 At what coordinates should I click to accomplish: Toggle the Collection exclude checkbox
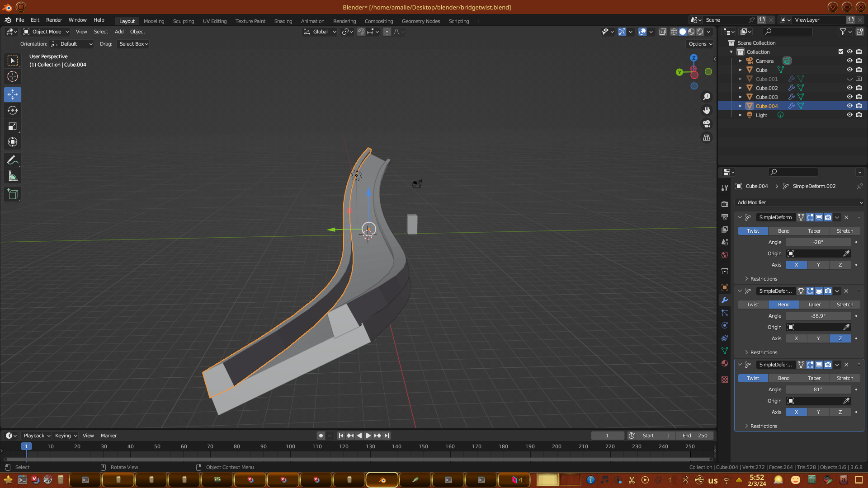pyautogui.click(x=841, y=52)
